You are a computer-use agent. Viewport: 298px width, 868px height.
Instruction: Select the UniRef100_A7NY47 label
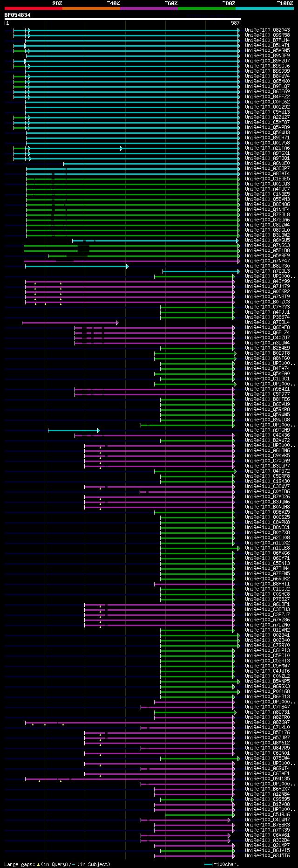(267, 261)
